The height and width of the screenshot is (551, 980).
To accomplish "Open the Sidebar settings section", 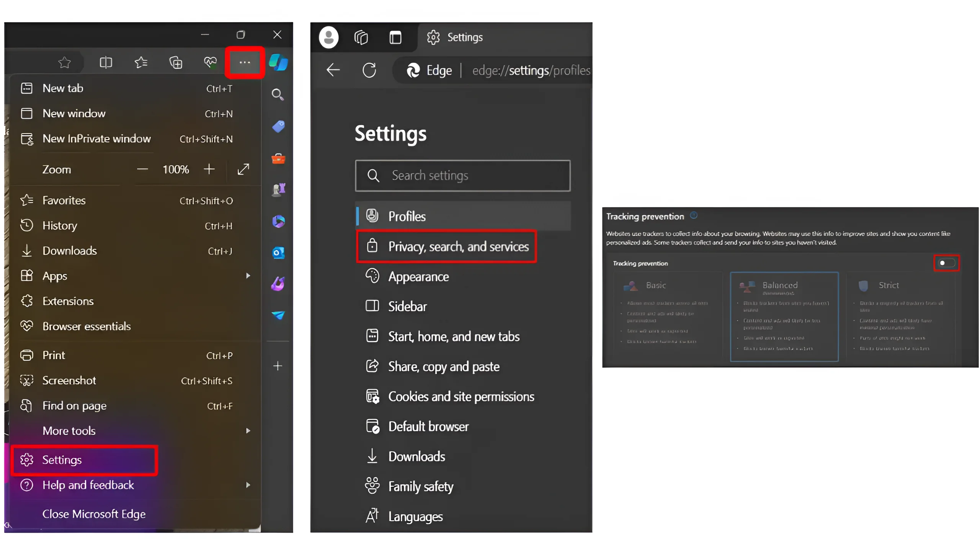I will coord(462,306).
